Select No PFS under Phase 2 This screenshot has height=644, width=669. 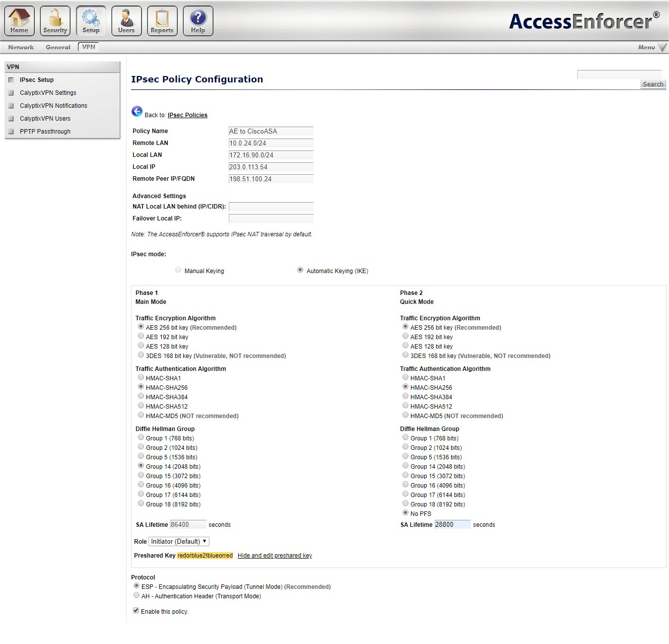[405, 512]
